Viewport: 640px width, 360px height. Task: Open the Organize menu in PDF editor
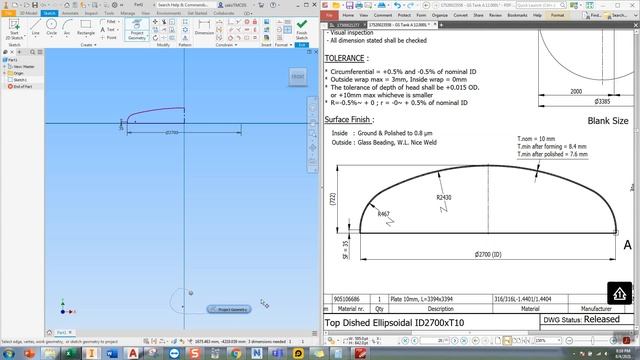[x=440, y=15]
